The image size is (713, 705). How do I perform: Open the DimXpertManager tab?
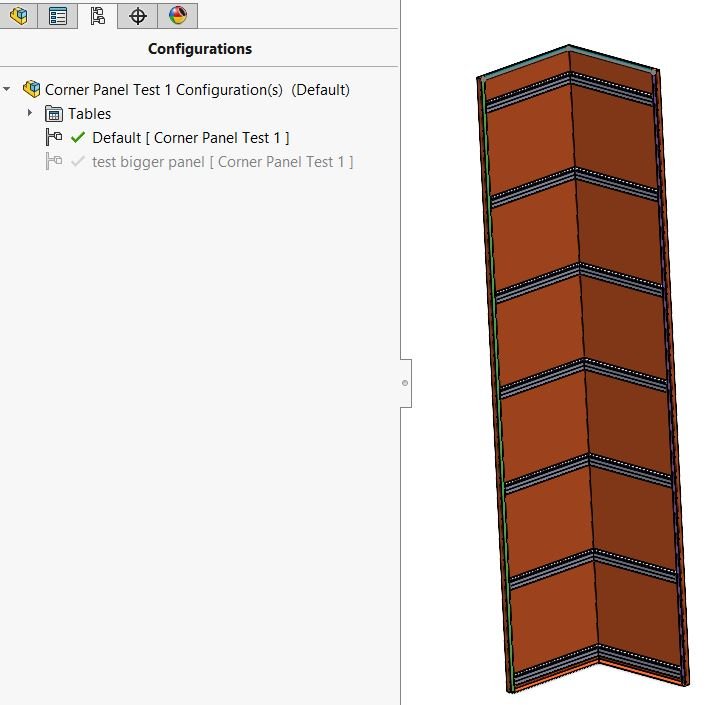(x=137, y=16)
